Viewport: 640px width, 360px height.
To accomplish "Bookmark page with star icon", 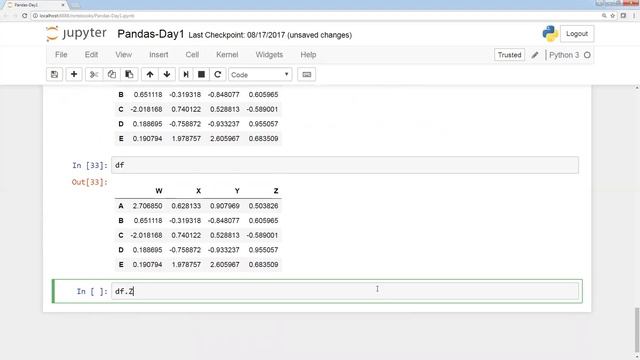I will (613, 16).
